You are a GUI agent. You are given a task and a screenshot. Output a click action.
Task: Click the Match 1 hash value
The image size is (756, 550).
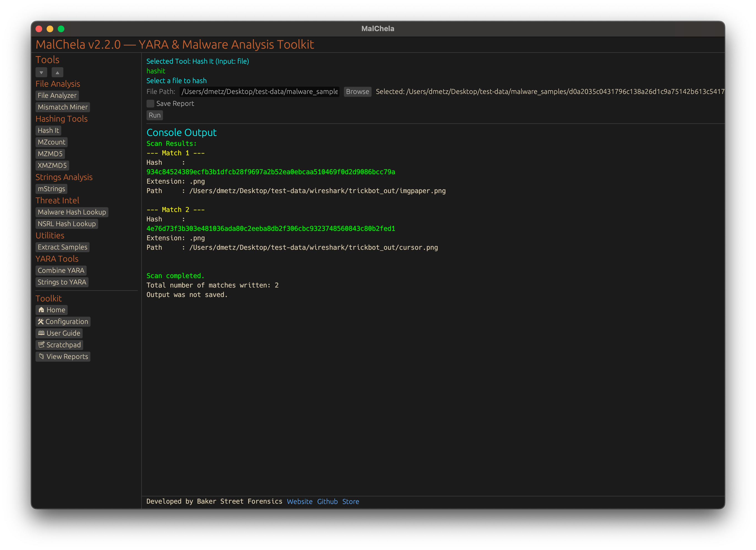pos(271,172)
